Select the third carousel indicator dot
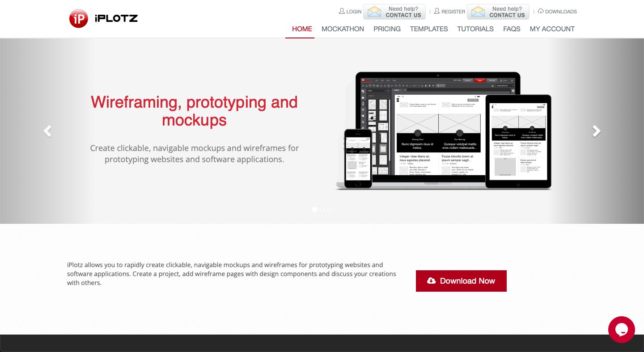This screenshot has width=644, height=352. [x=329, y=210]
